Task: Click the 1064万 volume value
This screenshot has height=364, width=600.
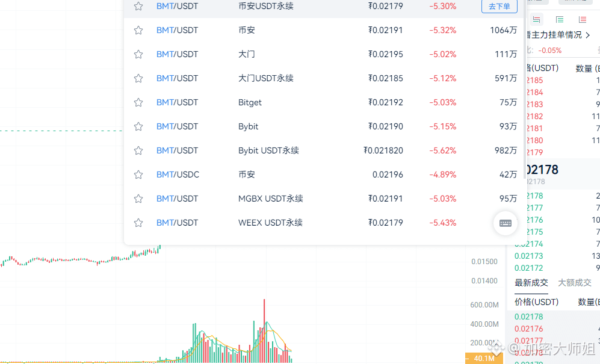Action: tap(503, 30)
